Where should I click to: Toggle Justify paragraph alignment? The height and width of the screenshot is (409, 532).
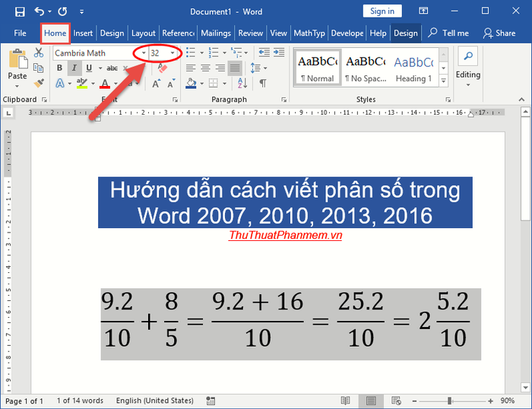pos(235,68)
